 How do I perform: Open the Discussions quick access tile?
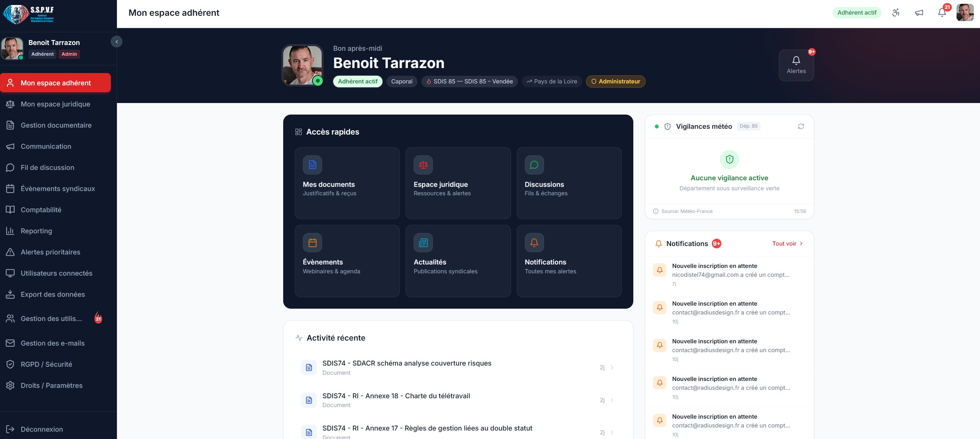(x=569, y=183)
